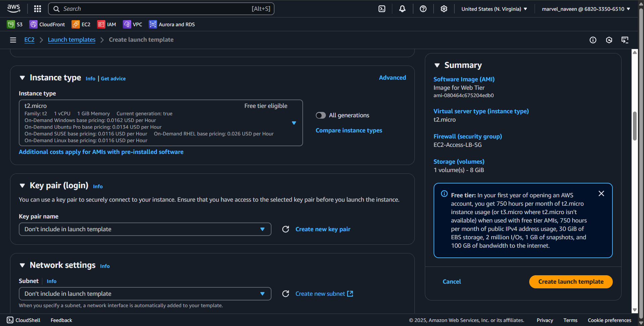Open Network settings Info link
The width and height of the screenshot is (644, 326).
click(x=105, y=266)
